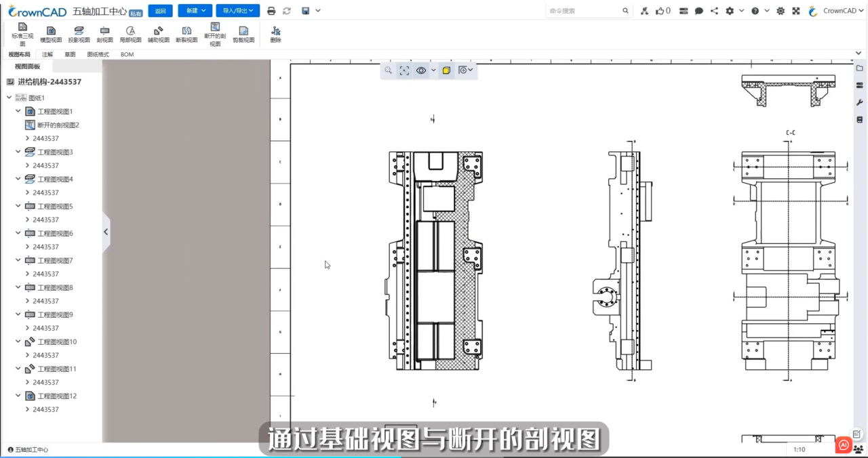Select the 标准三视图 standard three-view tool
Screen dimensions: 868x458
click(22, 35)
